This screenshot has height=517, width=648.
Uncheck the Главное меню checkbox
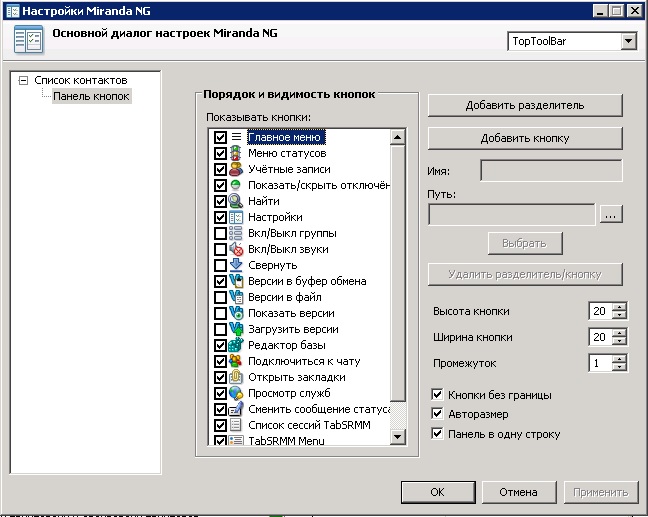(x=220, y=137)
